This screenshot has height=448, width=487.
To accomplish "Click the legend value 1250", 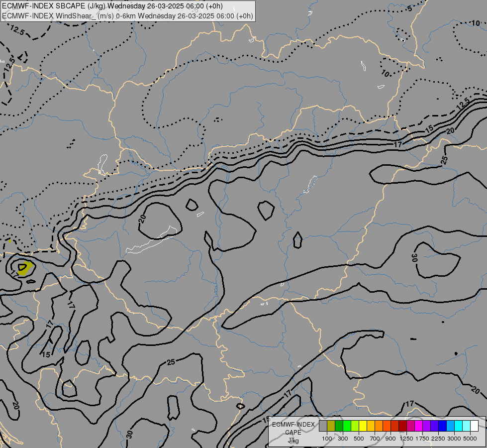I will (406, 439).
